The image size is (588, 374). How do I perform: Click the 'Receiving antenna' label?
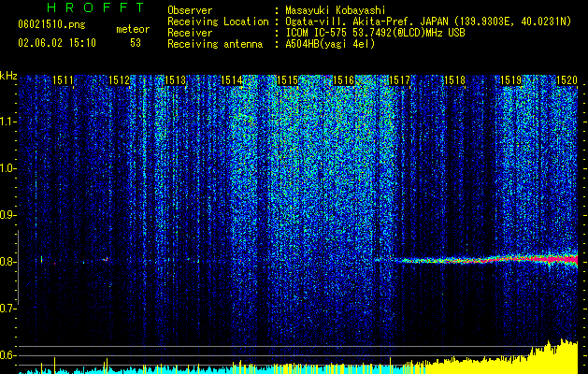(215, 44)
